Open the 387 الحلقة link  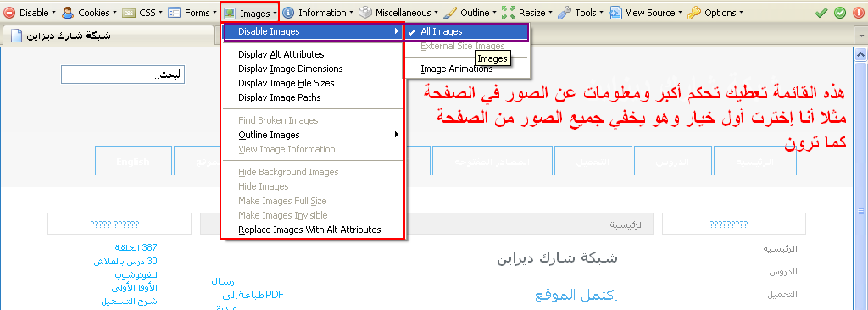click(136, 247)
